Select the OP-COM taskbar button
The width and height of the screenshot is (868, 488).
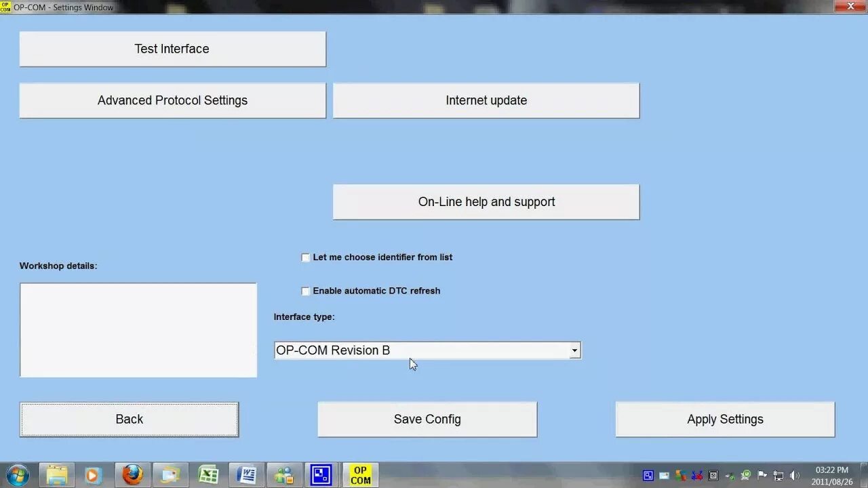pos(360,475)
